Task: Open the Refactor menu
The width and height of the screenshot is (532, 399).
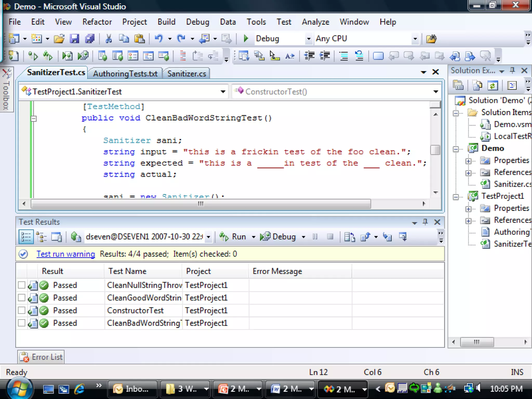Action: pyautogui.click(x=97, y=22)
